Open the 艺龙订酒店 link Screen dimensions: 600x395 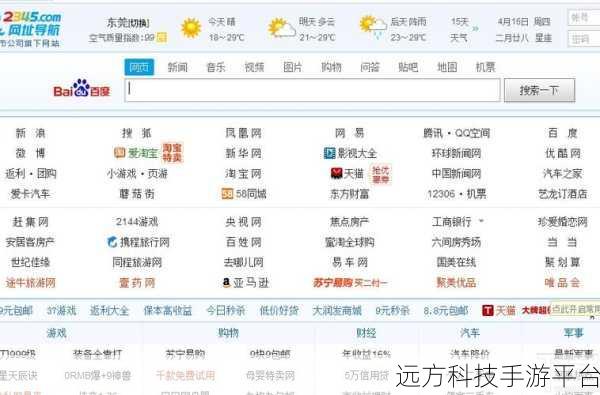(x=563, y=194)
